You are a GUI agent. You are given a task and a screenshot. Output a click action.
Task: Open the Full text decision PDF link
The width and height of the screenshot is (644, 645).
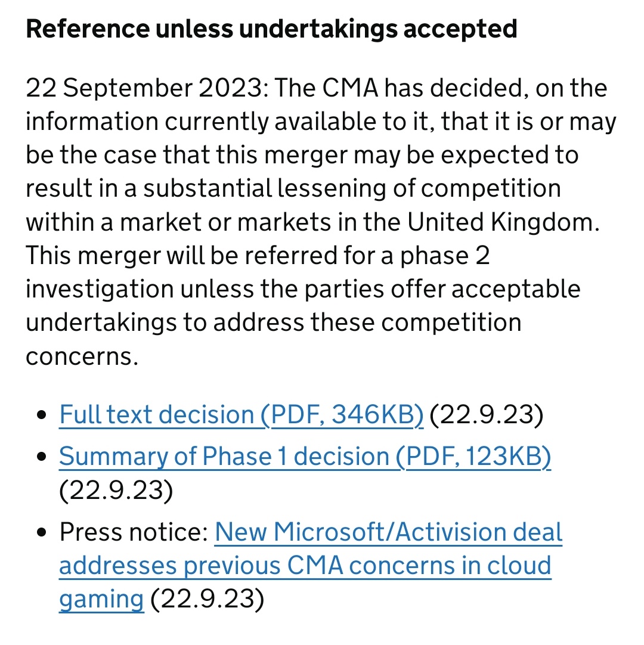[x=241, y=414]
